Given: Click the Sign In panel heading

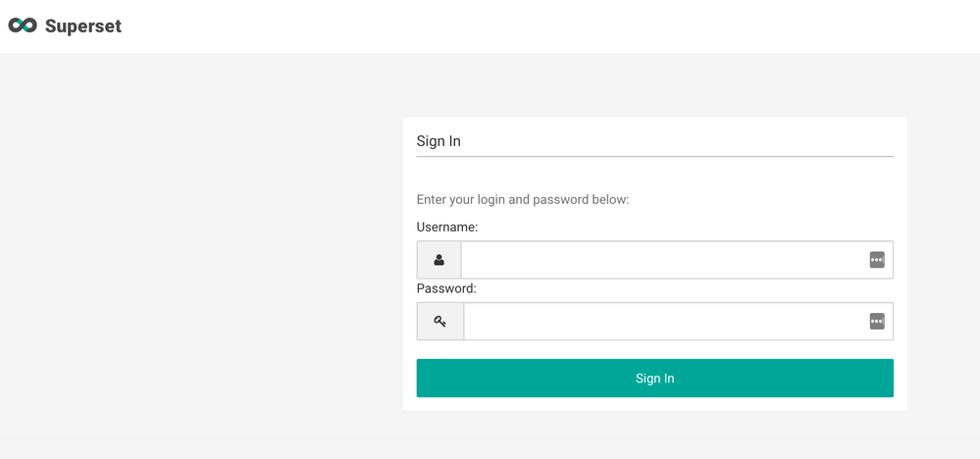Looking at the screenshot, I should tap(438, 141).
